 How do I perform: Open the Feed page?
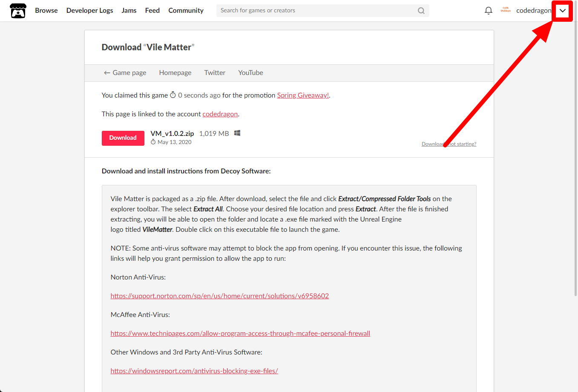[x=152, y=11]
